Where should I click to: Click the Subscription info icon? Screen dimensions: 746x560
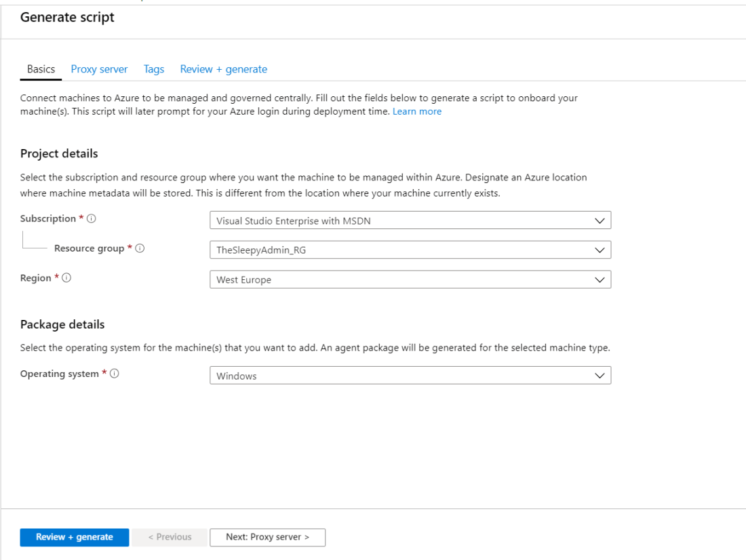tap(92, 219)
